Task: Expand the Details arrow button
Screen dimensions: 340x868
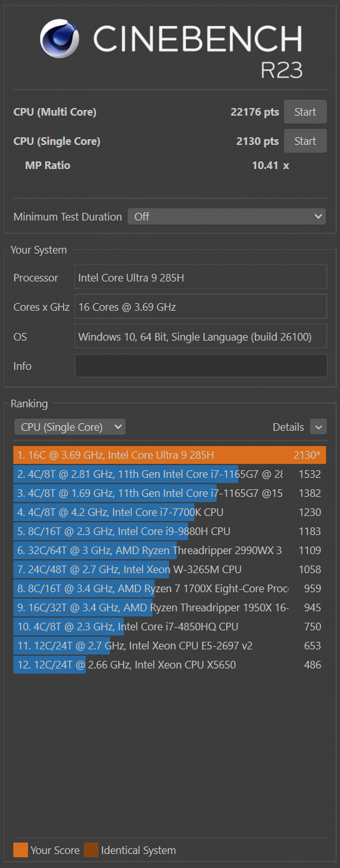Action: [318, 427]
